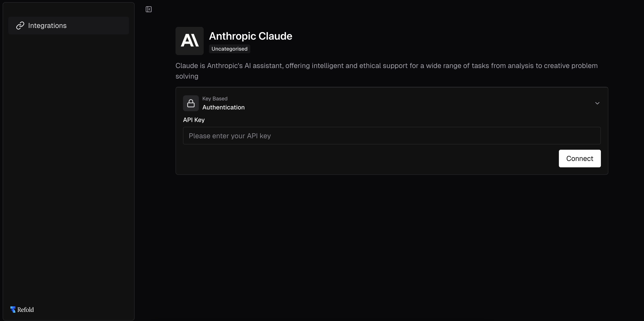Collapse the sidebar using the panel icon

click(x=148, y=9)
